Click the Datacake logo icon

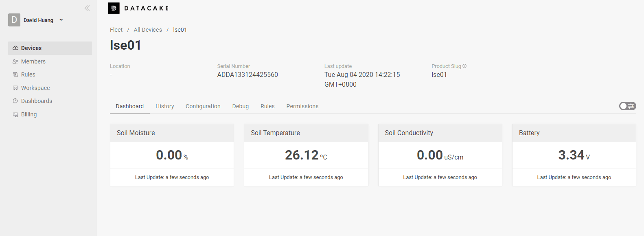point(114,8)
